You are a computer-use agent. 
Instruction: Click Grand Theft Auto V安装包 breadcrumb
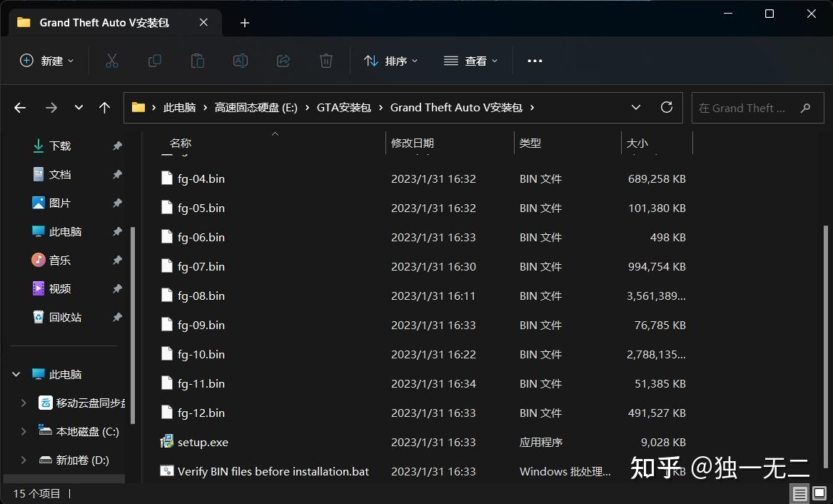coord(456,108)
